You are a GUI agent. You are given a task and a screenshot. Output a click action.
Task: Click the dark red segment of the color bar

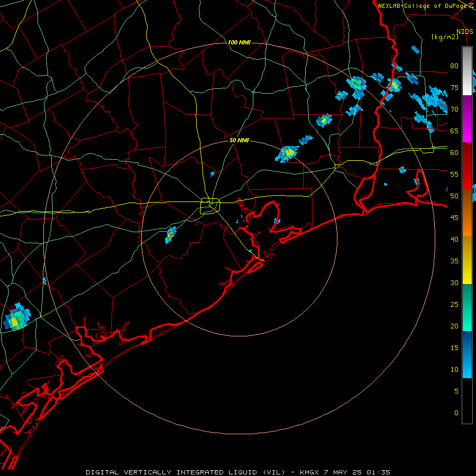[467, 166]
